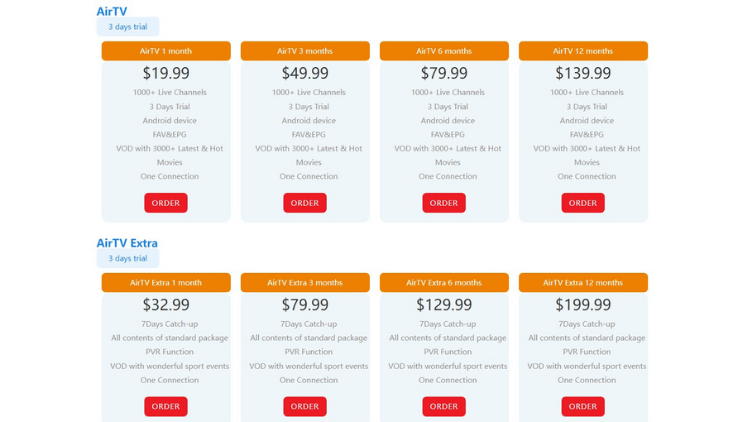Open the AirTV Extra heading link
Screen dimensions: 750x422
tap(127, 243)
